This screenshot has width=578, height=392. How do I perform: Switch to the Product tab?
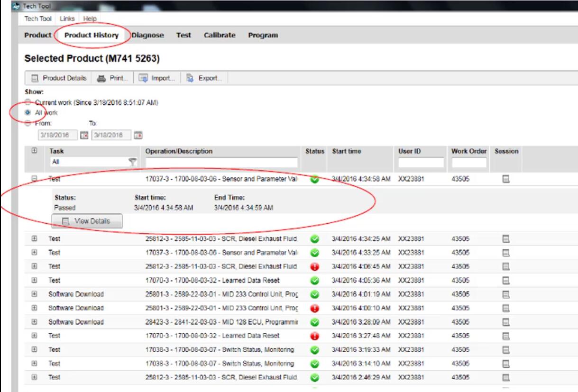37,36
